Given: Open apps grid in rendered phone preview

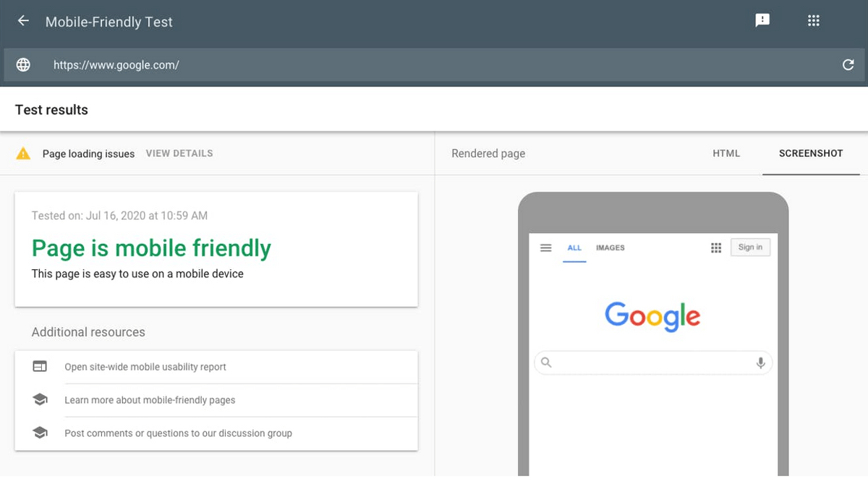Looking at the screenshot, I should (716, 247).
